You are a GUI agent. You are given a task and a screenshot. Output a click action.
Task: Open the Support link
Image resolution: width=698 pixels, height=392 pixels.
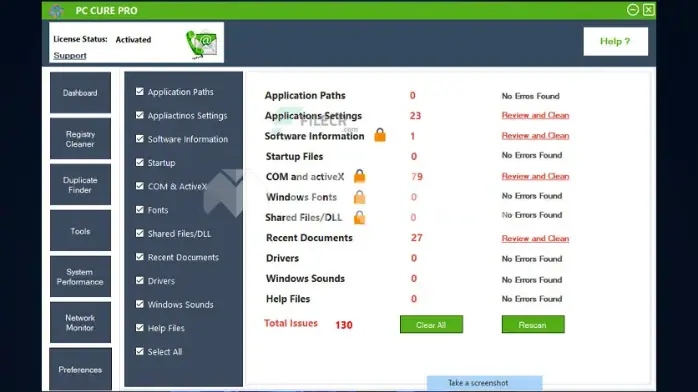tap(70, 56)
